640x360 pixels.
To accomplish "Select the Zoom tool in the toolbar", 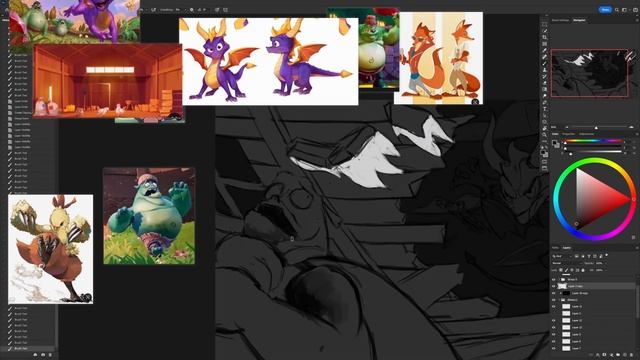I will coord(544,135).
